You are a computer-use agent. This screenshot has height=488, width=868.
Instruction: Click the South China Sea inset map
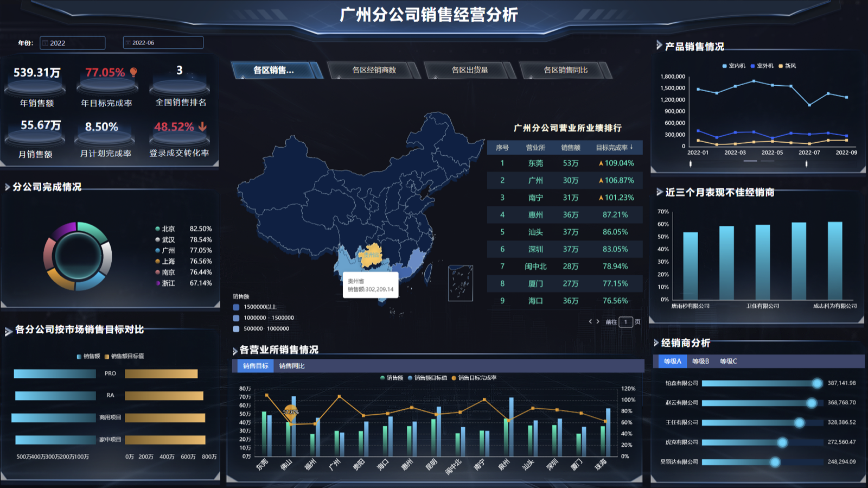coord(461,283)
